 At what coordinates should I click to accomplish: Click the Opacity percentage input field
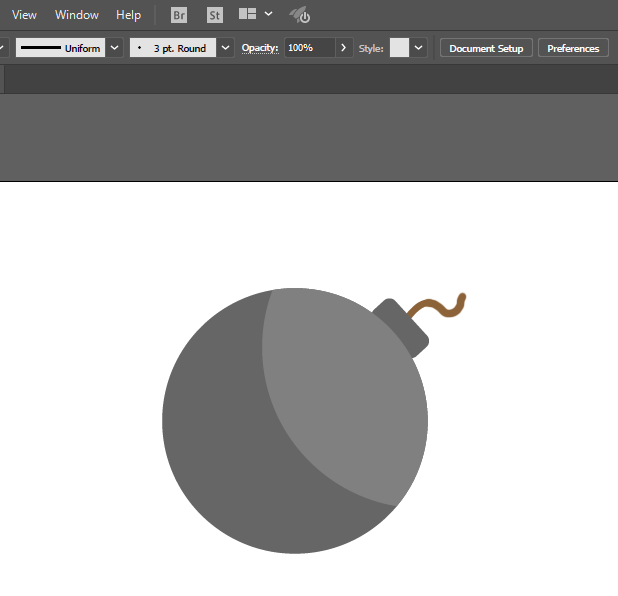(x=309, y=48)
